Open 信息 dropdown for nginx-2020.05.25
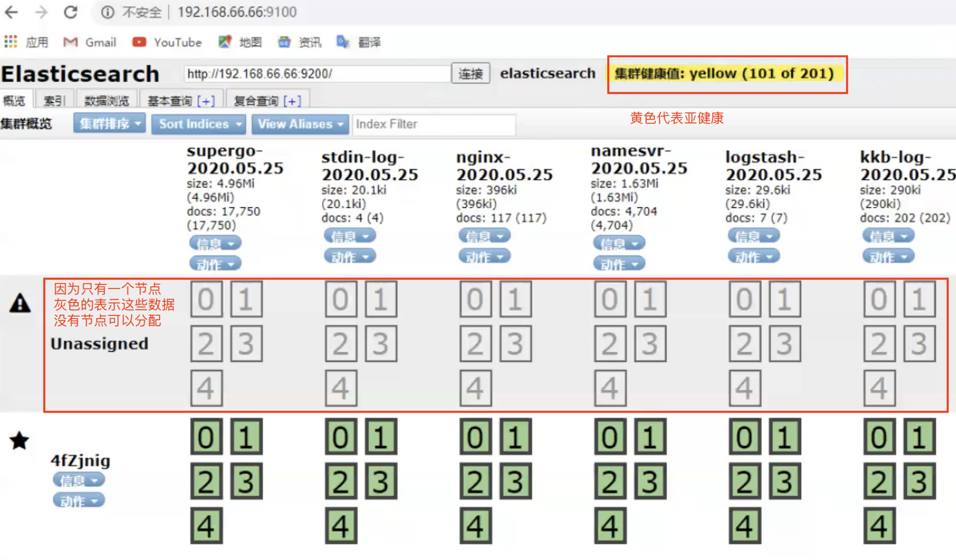This screenshot has height=560, width=956. click(484, 236)
